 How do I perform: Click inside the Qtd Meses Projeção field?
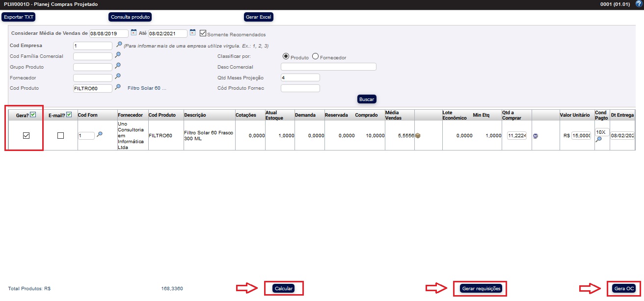[x=300, y=77]
